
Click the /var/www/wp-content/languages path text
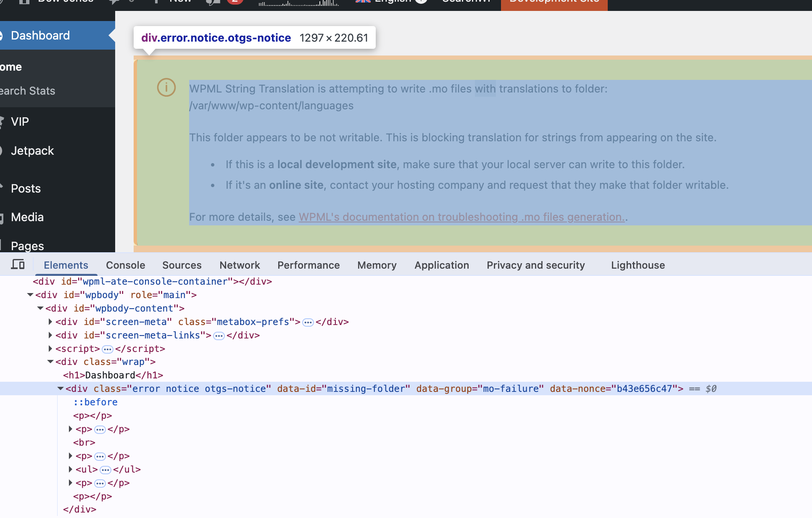click(272, 106)
